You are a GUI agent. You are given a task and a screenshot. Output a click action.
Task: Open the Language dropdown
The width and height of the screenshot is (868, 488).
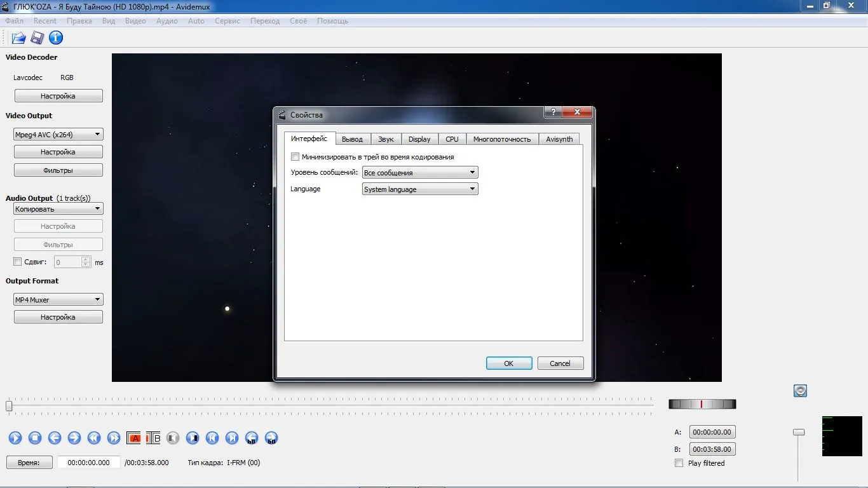click(420, 189)
